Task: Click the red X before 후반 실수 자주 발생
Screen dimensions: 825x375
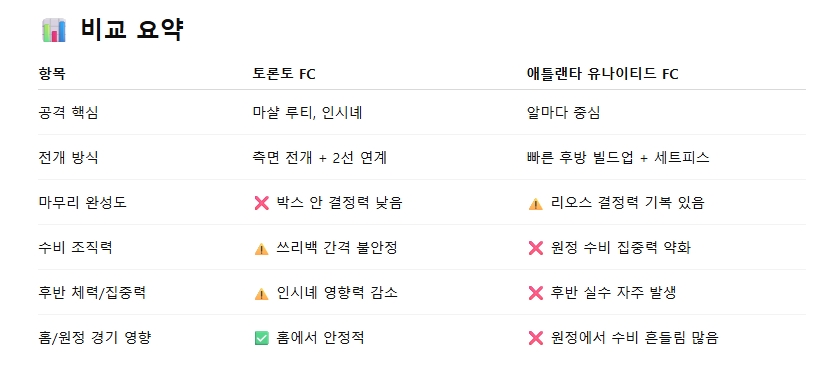Action: (536, 293)
